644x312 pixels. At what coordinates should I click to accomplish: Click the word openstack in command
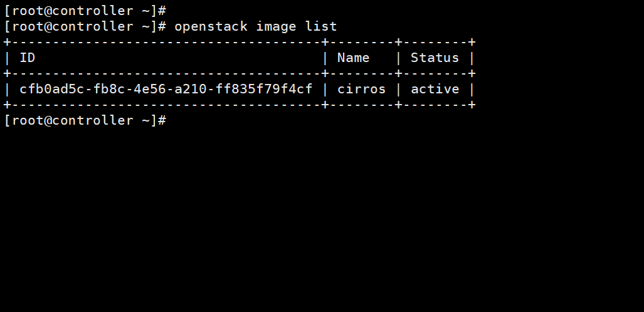coord(211,27)
